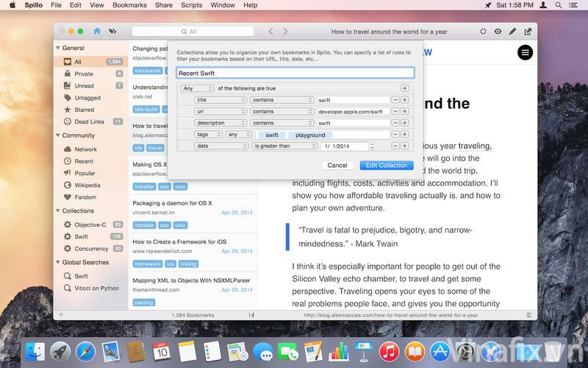
Task: Click the tags icon in Spillo toolbar
Action: [x=112, y=31]
